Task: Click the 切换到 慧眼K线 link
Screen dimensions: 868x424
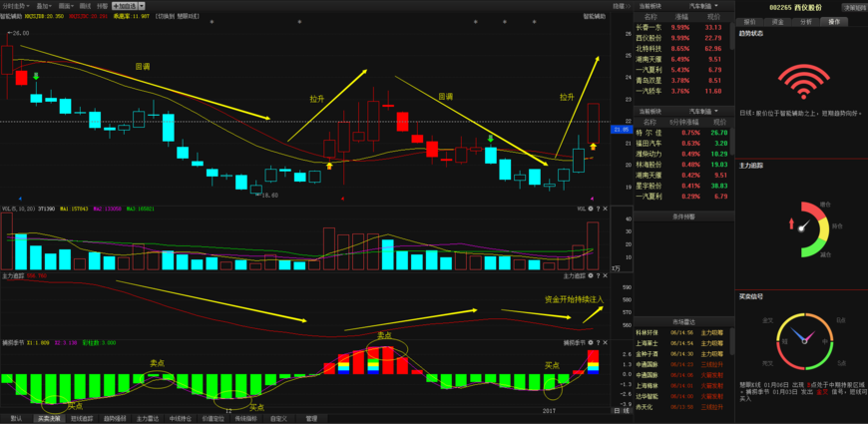Action: pyautogui.click(x=176, y=17)
